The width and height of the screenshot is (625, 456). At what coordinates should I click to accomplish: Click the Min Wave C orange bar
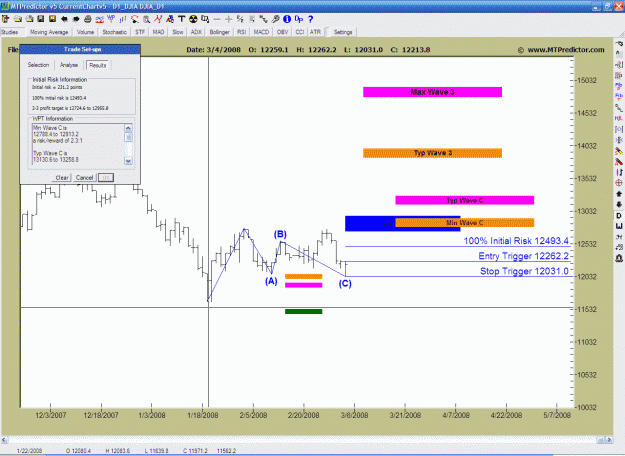pyautogui.click(x=465, y=223)
